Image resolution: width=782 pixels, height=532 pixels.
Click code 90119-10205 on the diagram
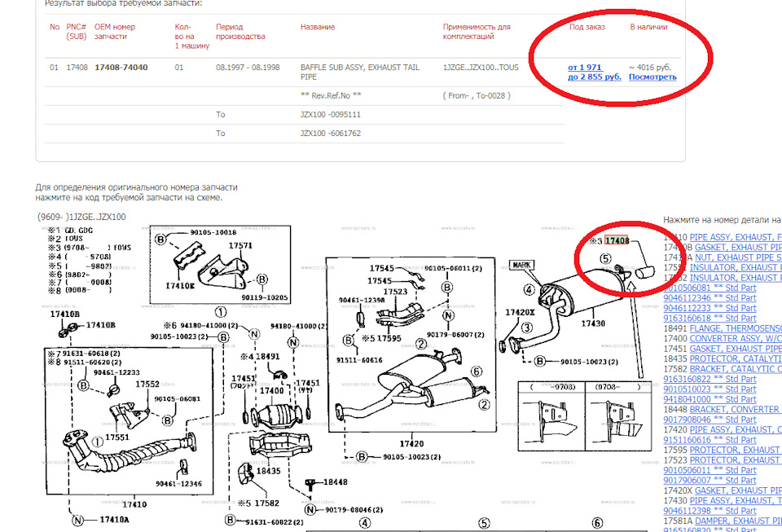264,297
